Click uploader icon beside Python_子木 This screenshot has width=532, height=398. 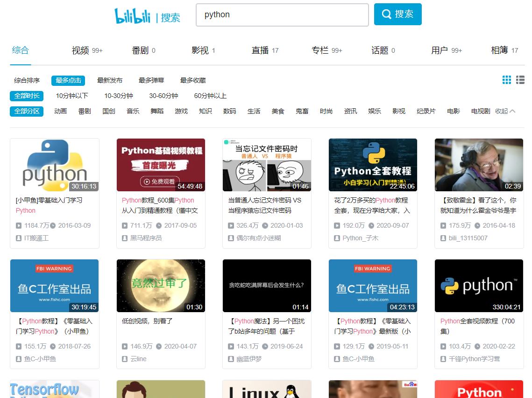(337, 238)
